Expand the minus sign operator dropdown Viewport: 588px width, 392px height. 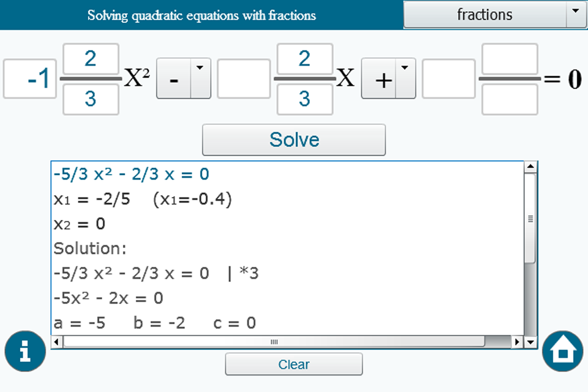pos(184,78)
